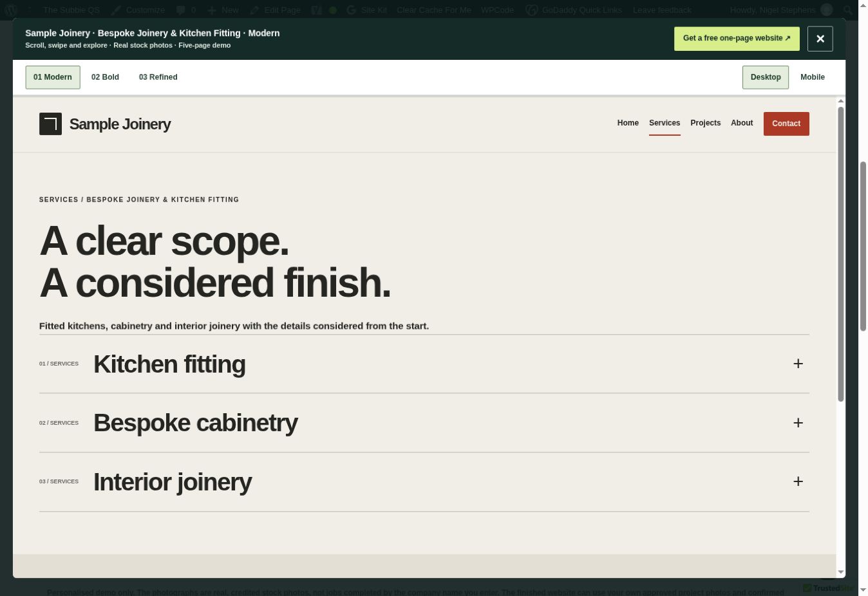Image resolution: width=868 pixels, height=596 pixels.
Task: Open Site Kit in admin bar
Action: coord(366,10)
